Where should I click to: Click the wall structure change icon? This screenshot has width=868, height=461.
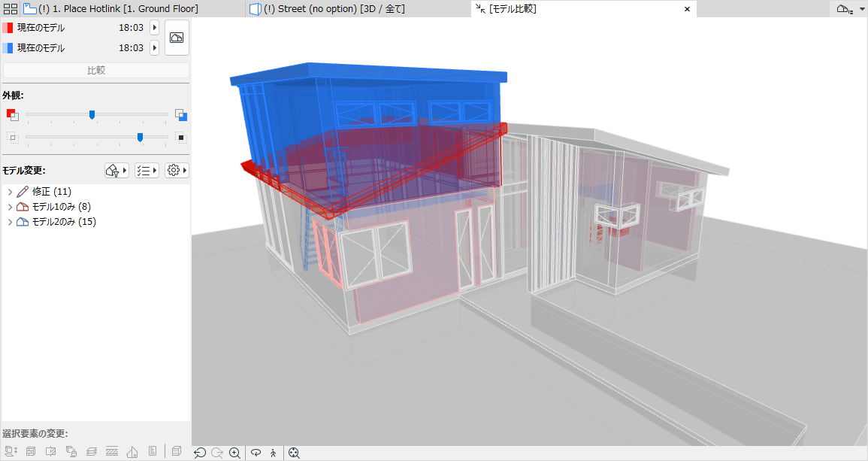(31, 451)
